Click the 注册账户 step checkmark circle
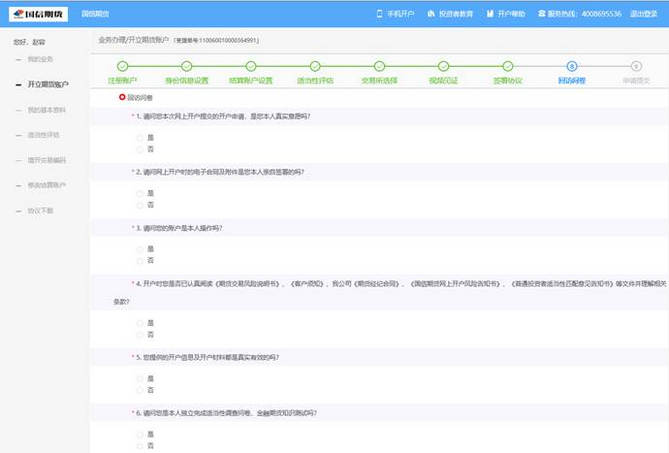The width and height of the screenshot is (669, 453). point(122,66)
